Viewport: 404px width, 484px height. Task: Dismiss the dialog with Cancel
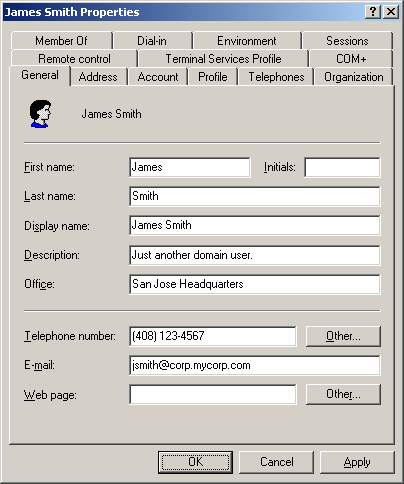[276, 462]
